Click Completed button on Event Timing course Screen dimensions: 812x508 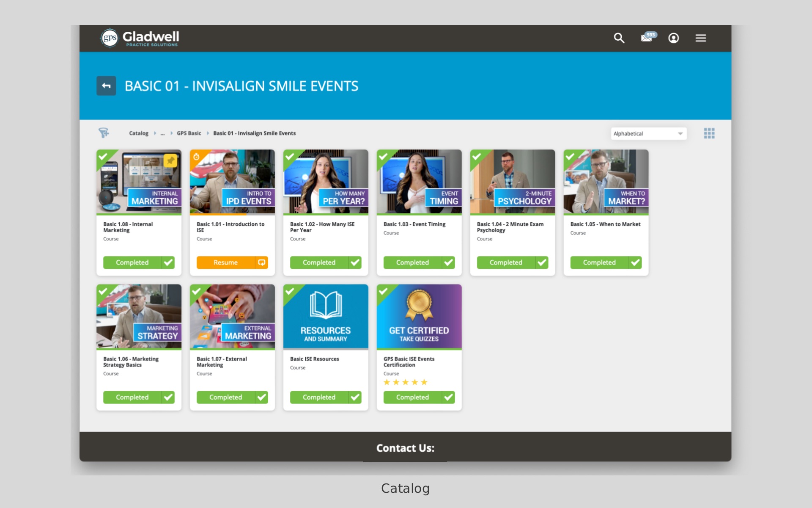[x=412, y=262]
